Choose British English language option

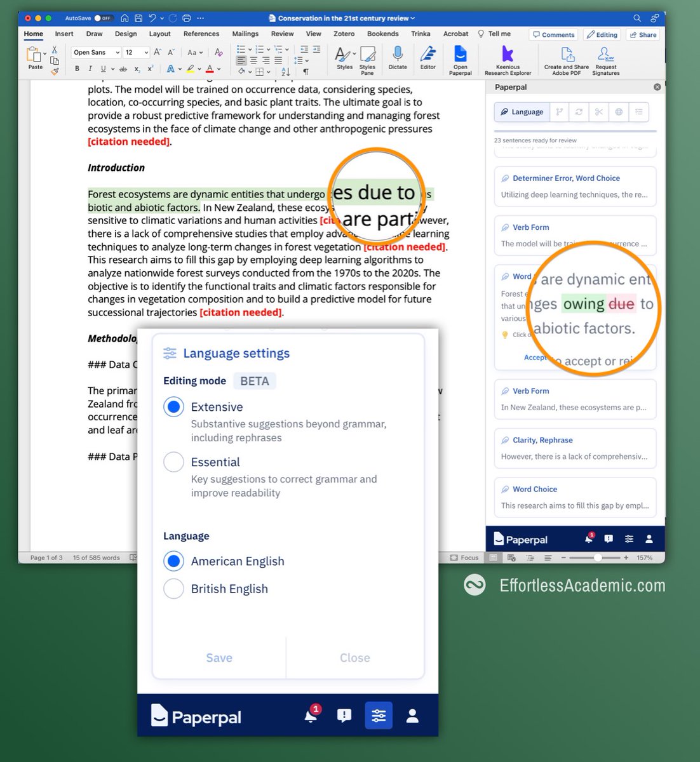click(173, 589)
